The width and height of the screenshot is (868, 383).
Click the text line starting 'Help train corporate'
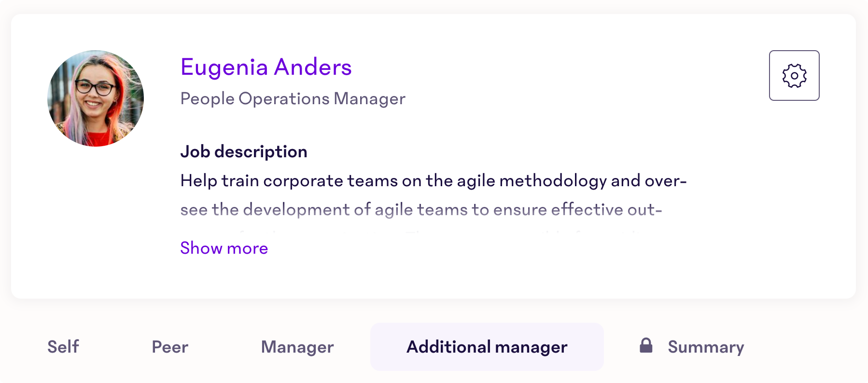point(434,181)
